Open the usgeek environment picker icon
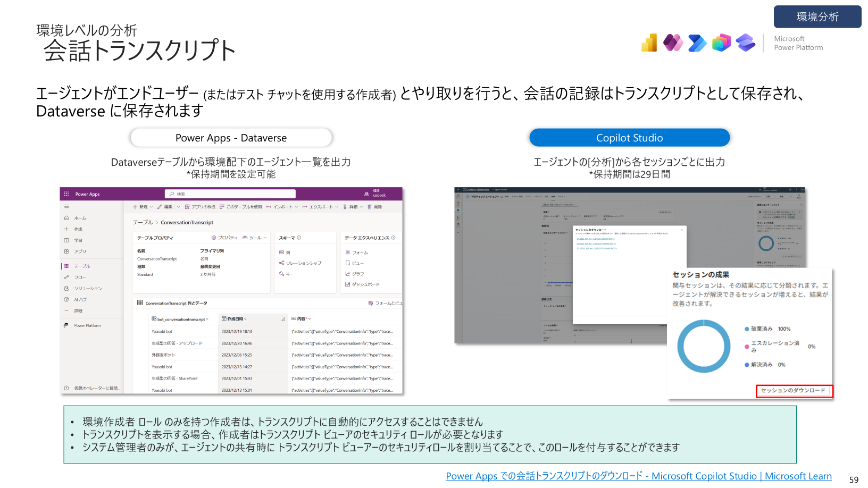Screen dimensions: 868x488 coord(366,194)
